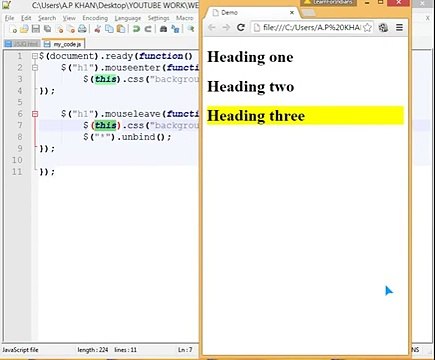
Task: Click the Close All documents icon
Action: tap(71, 29)
